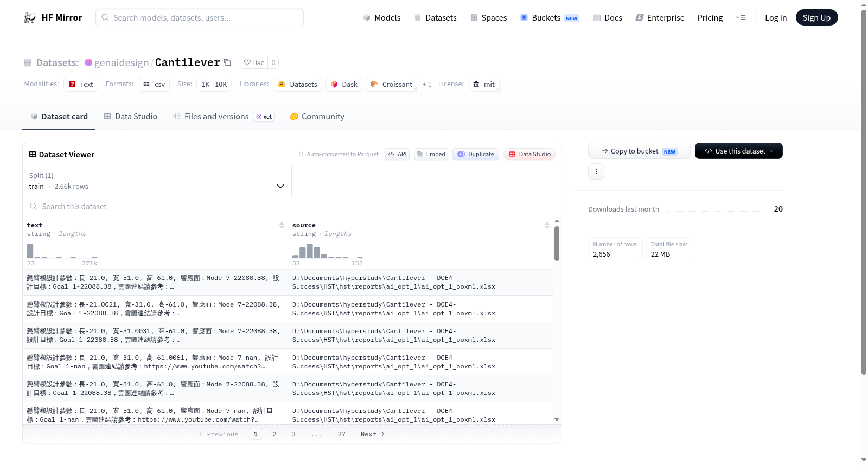Click the HF Mirror logo icon

click(x=30, y=18)
